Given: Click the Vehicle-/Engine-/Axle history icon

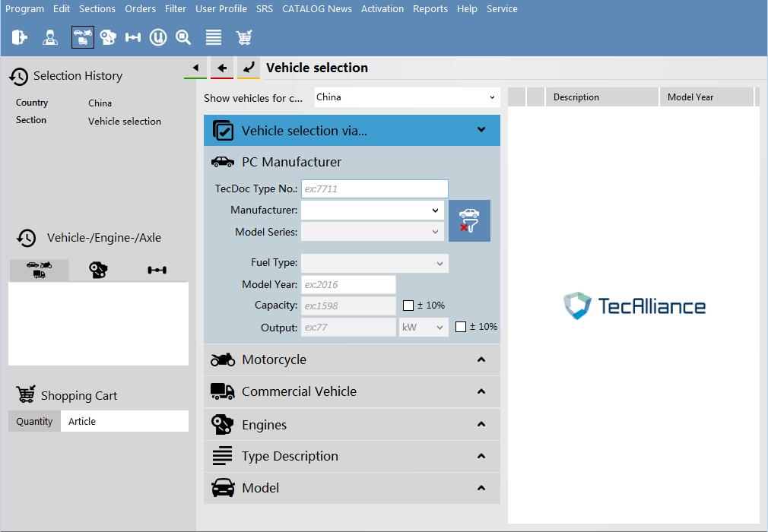Looking at the screenshot, I should [x=27, y=239].
